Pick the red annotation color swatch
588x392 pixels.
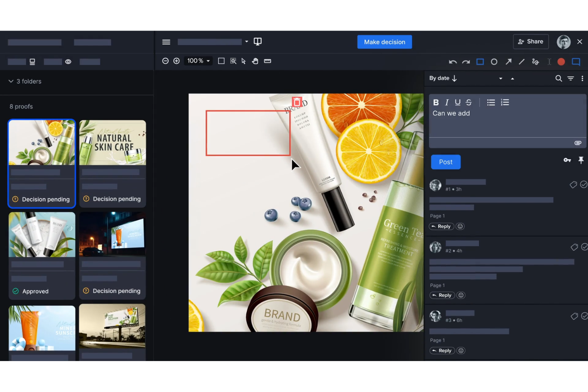561,62
